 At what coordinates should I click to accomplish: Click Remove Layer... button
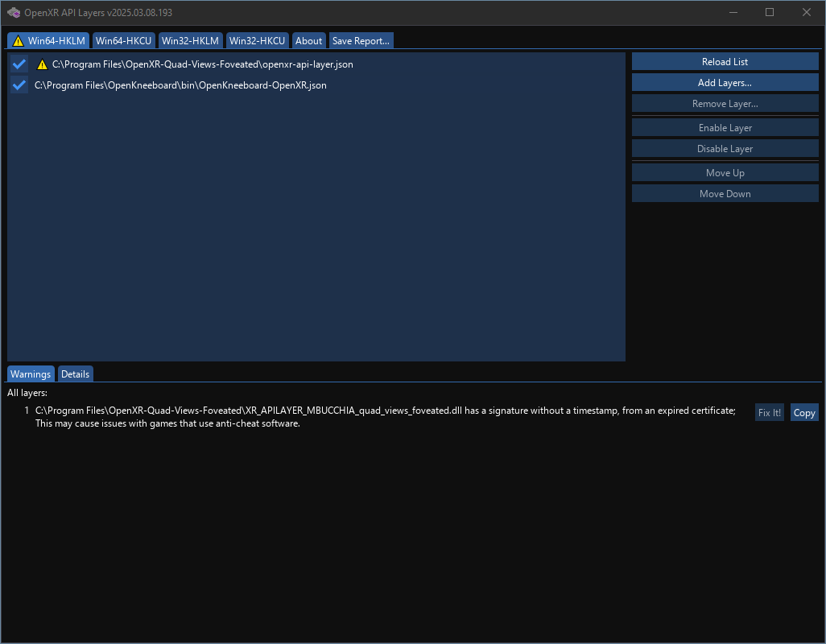[725, 104]
